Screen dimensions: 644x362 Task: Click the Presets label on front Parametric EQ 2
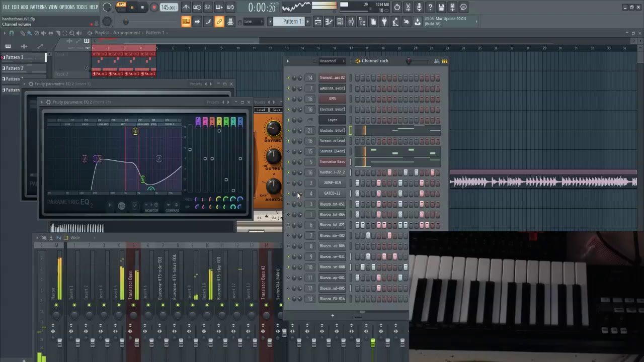coord(213,102)
